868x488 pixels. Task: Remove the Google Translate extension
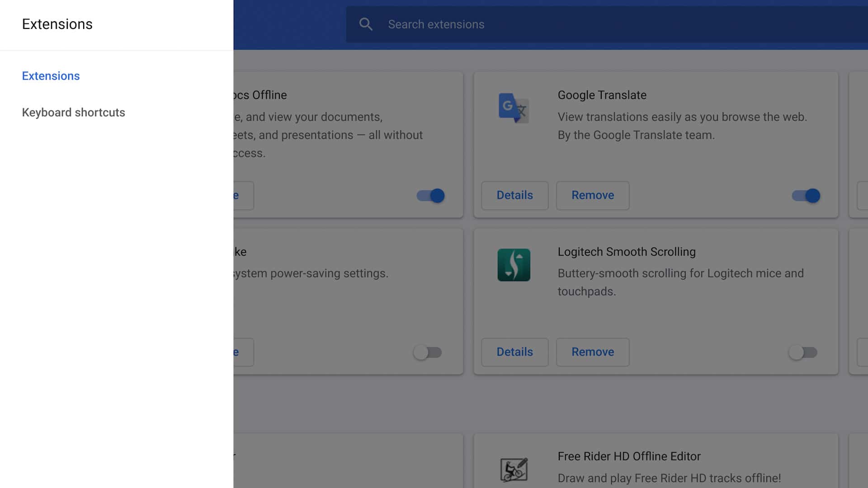[x=593, y=195]
